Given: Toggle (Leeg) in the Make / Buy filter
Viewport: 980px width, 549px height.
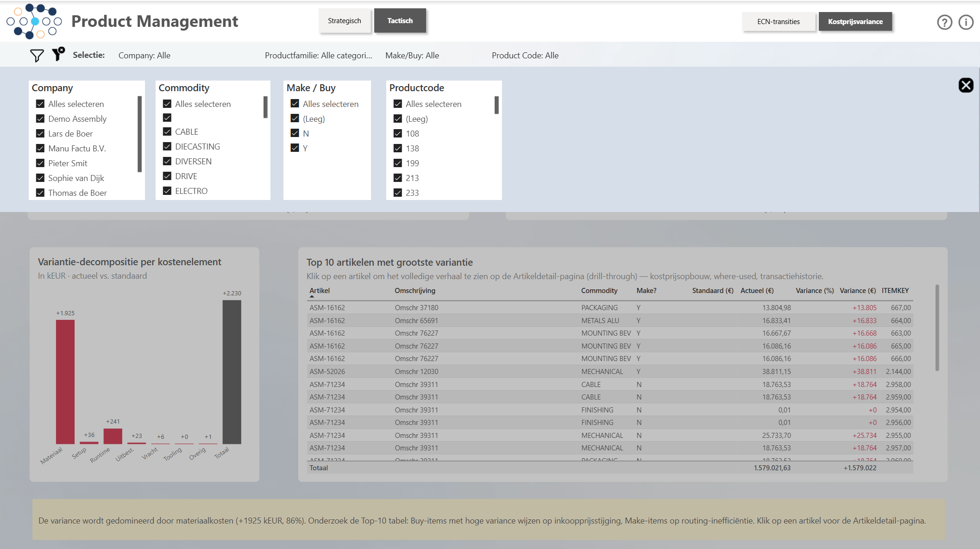Looking at the screenshot, I should click(295, 119).
